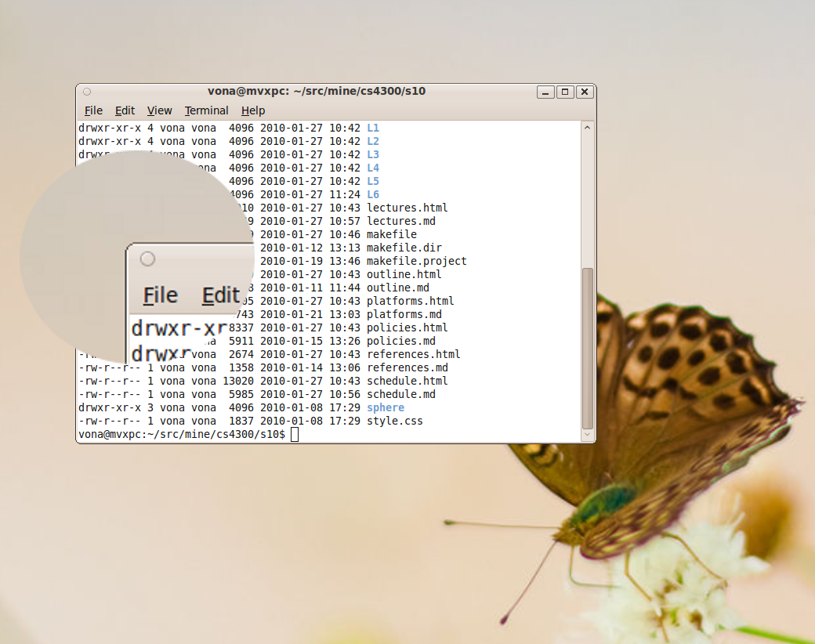Maximize the terminal window
The width and height of the screenshot is (815, 644).
[x=565, y=92]
